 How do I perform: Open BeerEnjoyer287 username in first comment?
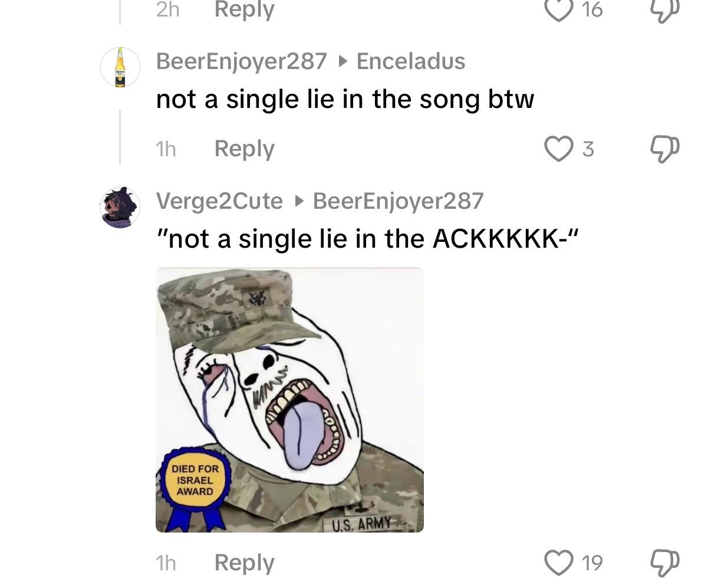click(x=241, y=61)
